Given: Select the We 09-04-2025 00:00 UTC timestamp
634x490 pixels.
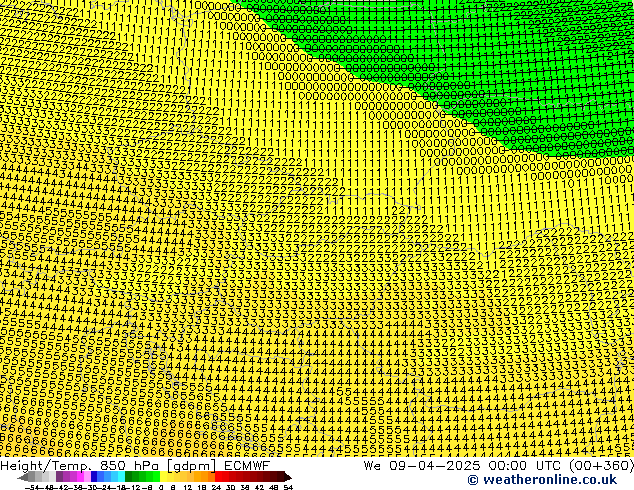Looking at the screenshot, I should click(x=499, y=466).
